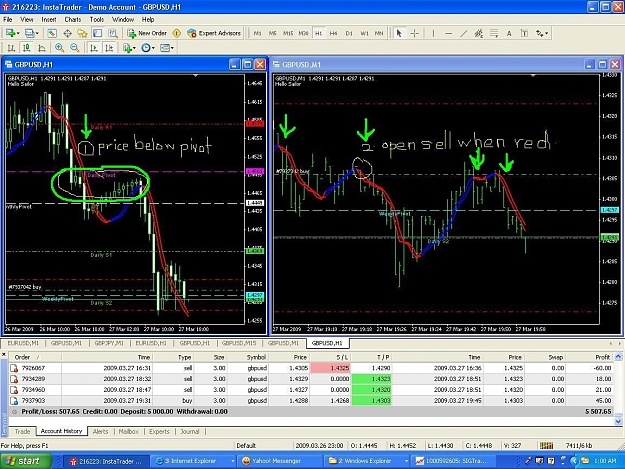Image resolution: width=625 pixels, height=469 pixels.
Task: Close the Terminal panel with its x
Action: click(x=4, y=354)
